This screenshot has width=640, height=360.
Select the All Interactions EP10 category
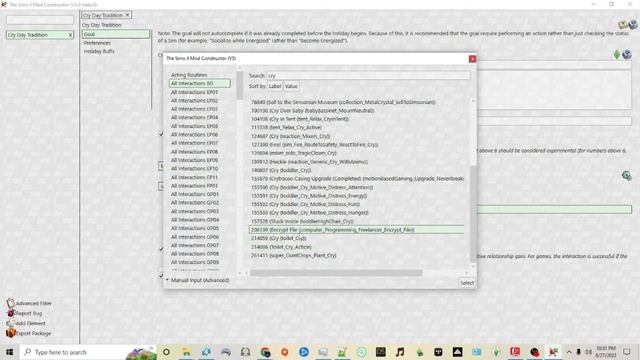click(194, 169)
